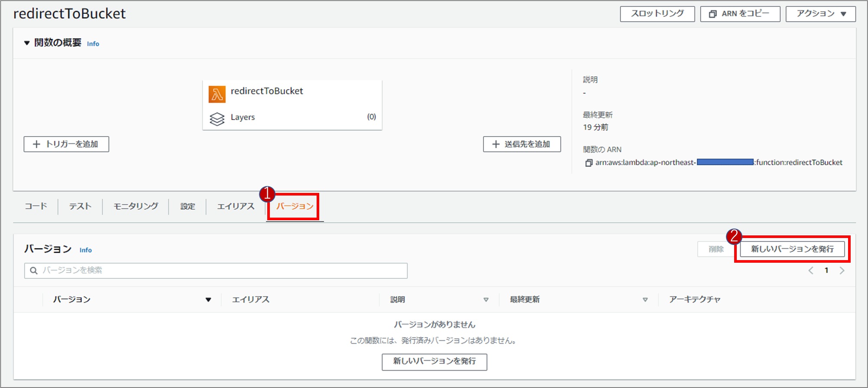
Task: Click the トリガーを追加 button
Action: (x=66, y=144)
